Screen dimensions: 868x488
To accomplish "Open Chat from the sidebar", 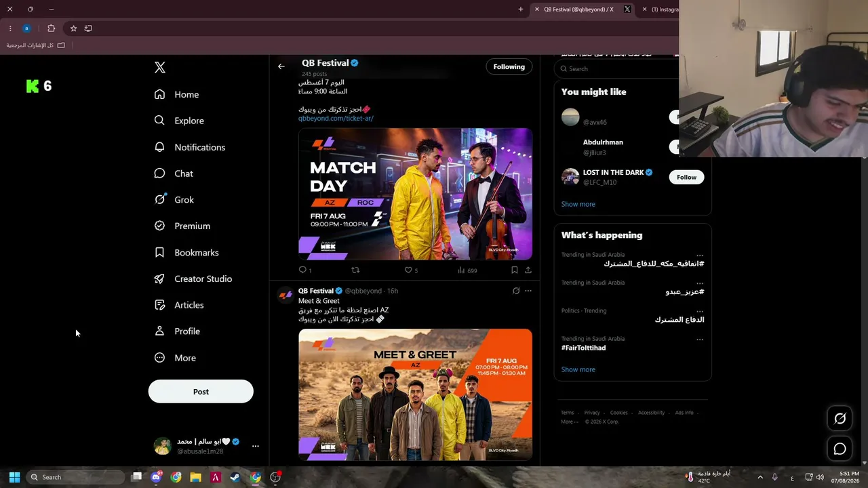I will (x=174, y=174).
